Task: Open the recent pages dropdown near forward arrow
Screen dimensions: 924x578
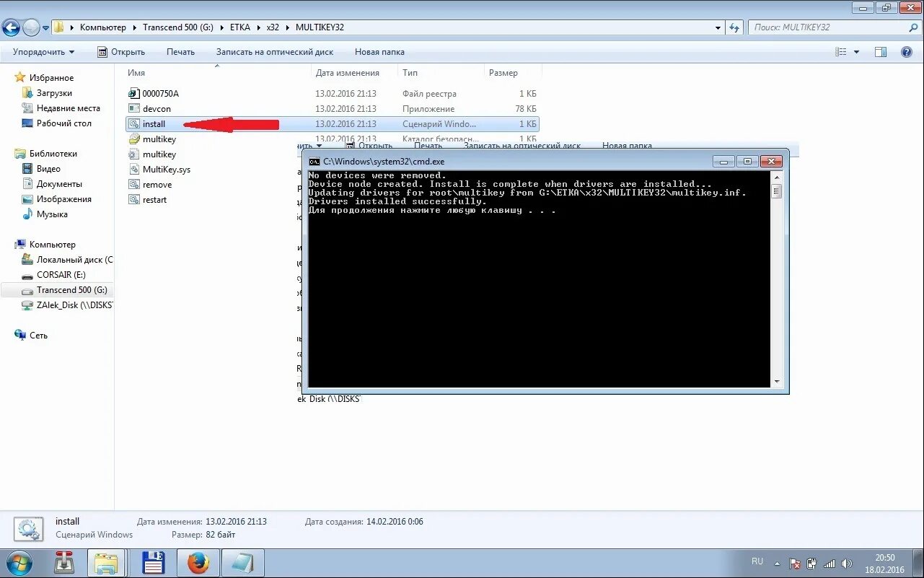Action: pyautogui.click(x=46, y=28)
